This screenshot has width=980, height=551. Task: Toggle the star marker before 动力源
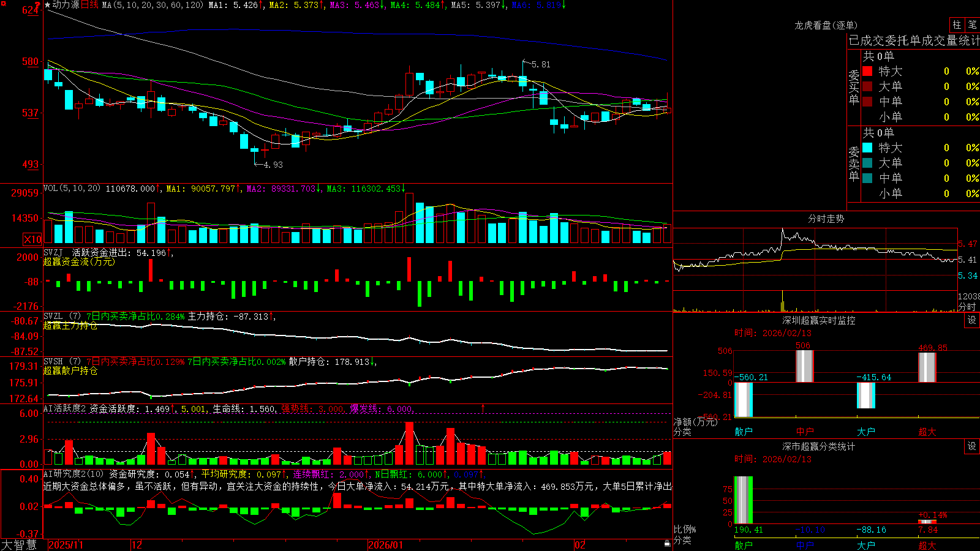48,5
